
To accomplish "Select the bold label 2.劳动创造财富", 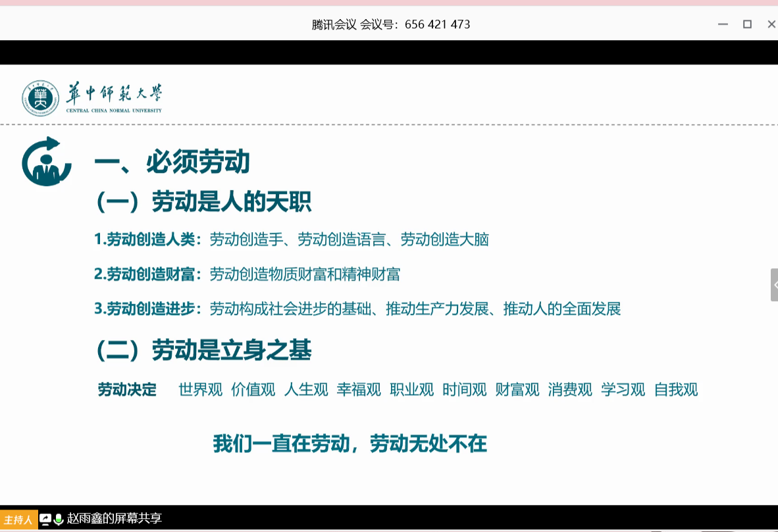I will click(148, 274).
